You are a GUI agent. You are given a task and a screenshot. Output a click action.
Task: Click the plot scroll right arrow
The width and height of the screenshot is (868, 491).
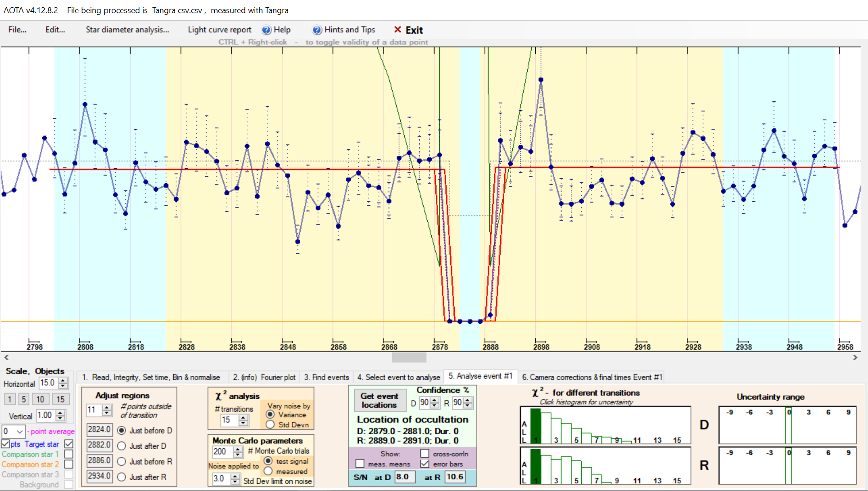(855, 358)
